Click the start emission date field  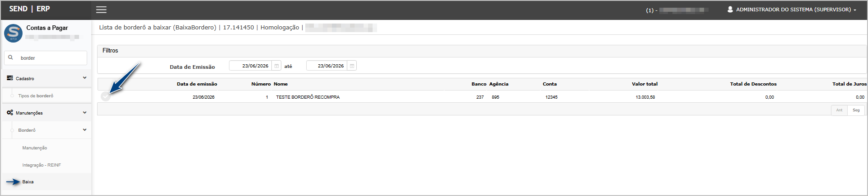251,66
